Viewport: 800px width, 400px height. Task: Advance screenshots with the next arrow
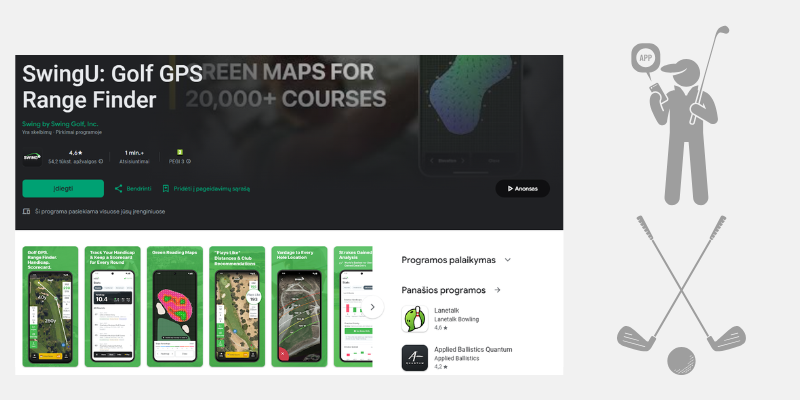tap(372, 307)
